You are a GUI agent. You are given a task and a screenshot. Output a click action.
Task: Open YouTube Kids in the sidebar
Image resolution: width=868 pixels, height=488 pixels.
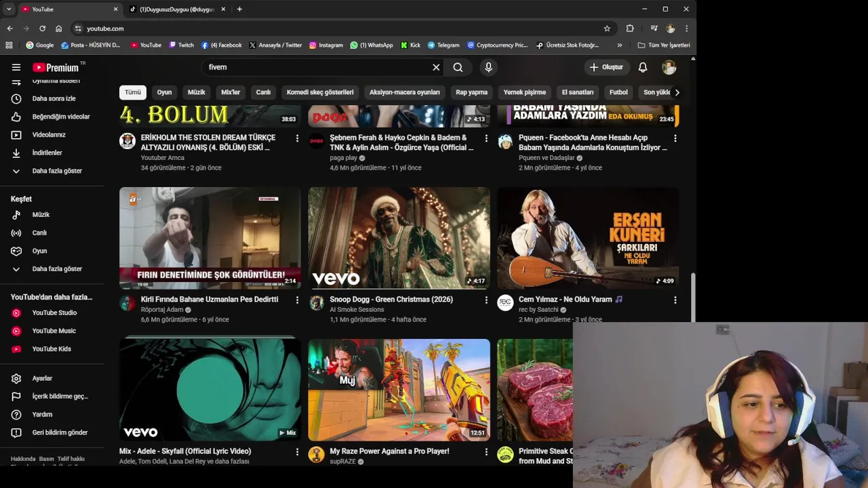click(52, 348)
